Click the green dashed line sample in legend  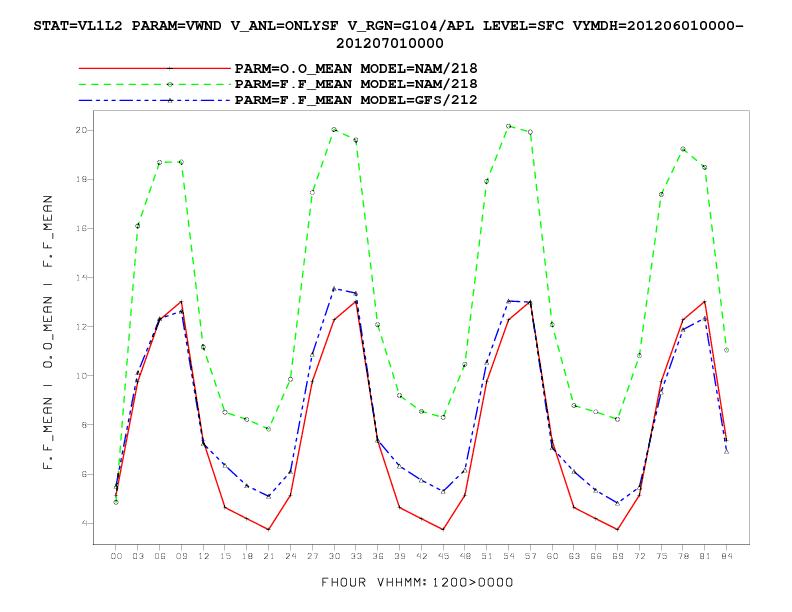click(x=155, y=84)
